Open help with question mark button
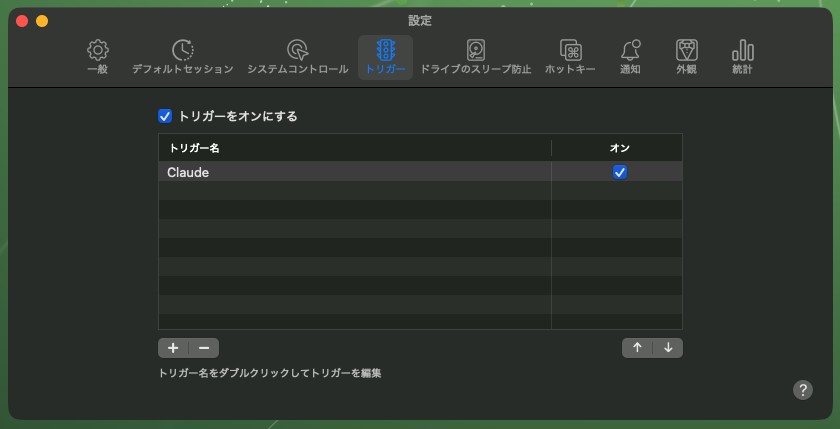 [x=802, y=389]
